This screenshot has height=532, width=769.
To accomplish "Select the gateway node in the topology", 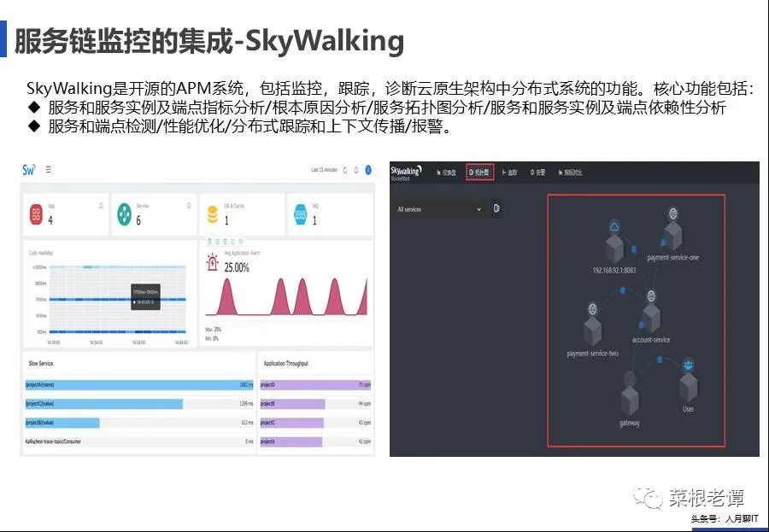I will 630,400.
